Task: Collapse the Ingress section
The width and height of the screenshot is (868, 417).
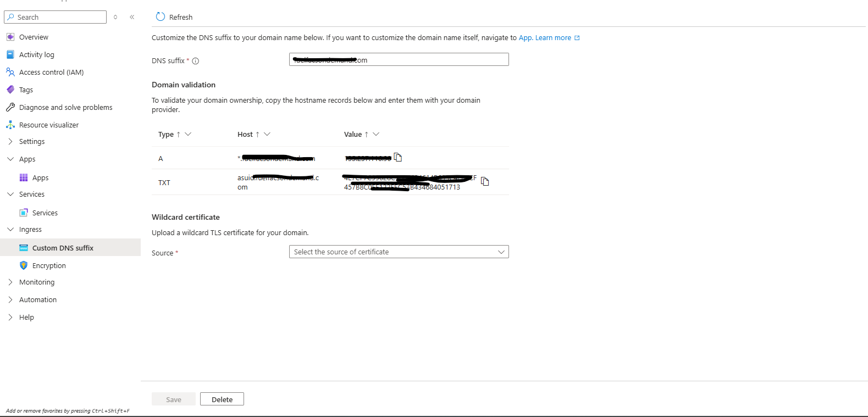Action: pyautogui.click(x=10, y=229)
